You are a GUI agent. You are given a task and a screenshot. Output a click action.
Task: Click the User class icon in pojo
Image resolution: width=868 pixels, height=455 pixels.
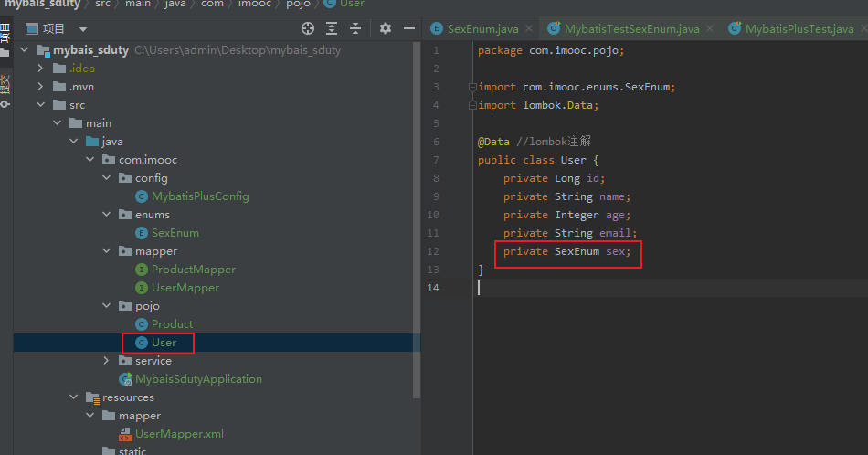(142, 343)
